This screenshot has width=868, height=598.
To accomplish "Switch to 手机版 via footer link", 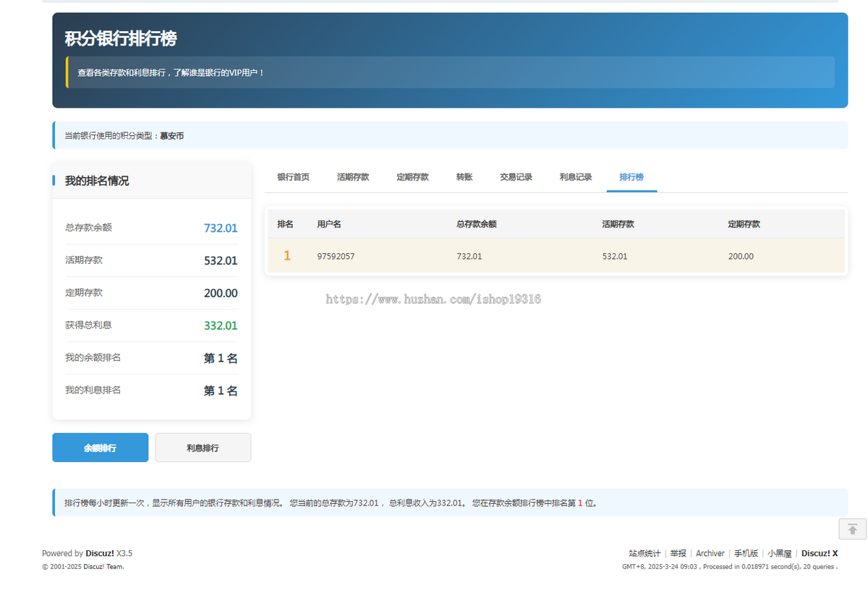I will tap(746, 553).
